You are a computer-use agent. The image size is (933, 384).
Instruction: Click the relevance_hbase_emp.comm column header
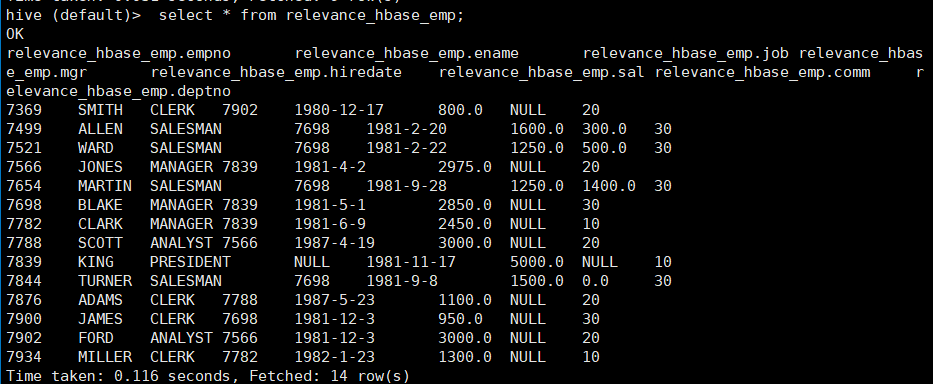pos(762,73)
